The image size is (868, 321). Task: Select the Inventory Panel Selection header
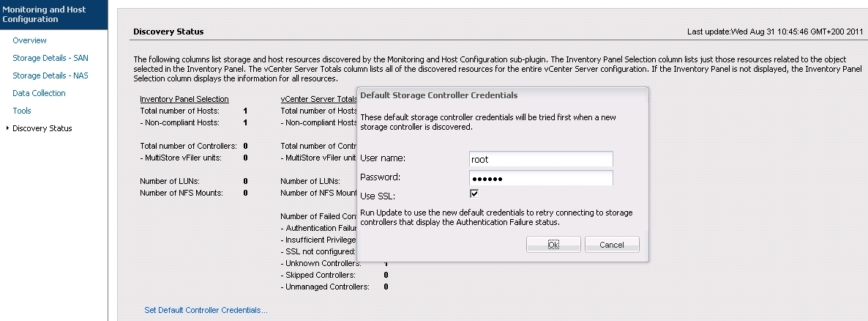184,99
